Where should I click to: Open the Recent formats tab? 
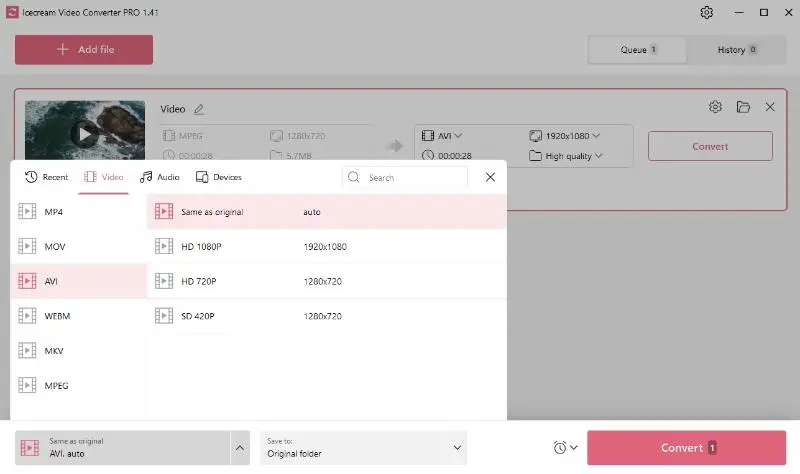point(46,177)
